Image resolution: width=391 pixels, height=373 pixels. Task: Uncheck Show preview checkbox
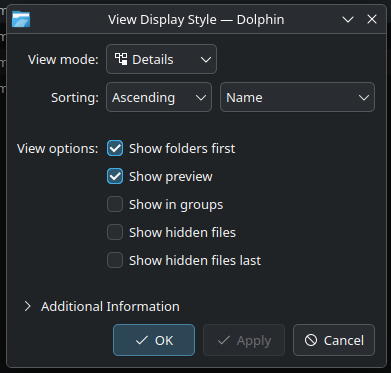115,176
